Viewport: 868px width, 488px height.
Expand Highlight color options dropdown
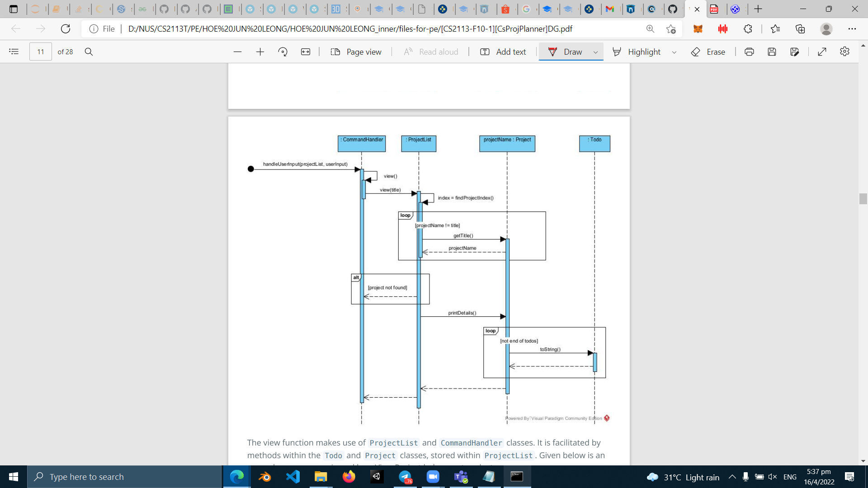pyautogui.click(x=674, y=52)
